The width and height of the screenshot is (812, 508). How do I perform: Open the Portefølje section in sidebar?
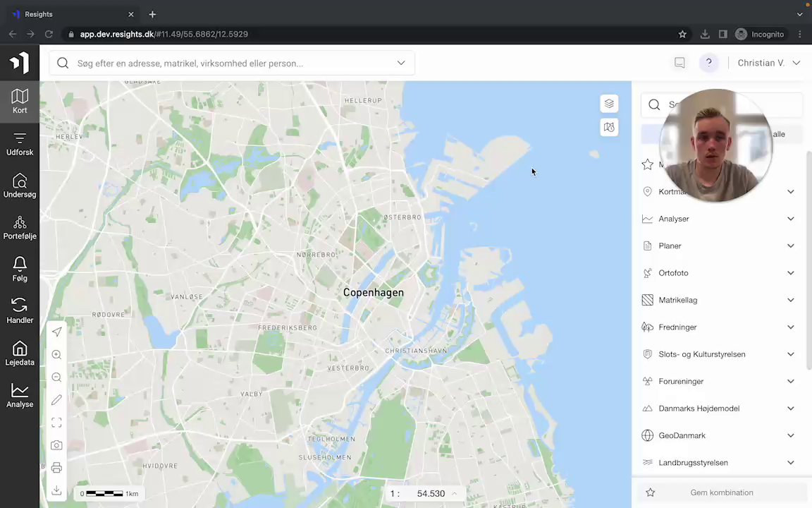(20, 228)
